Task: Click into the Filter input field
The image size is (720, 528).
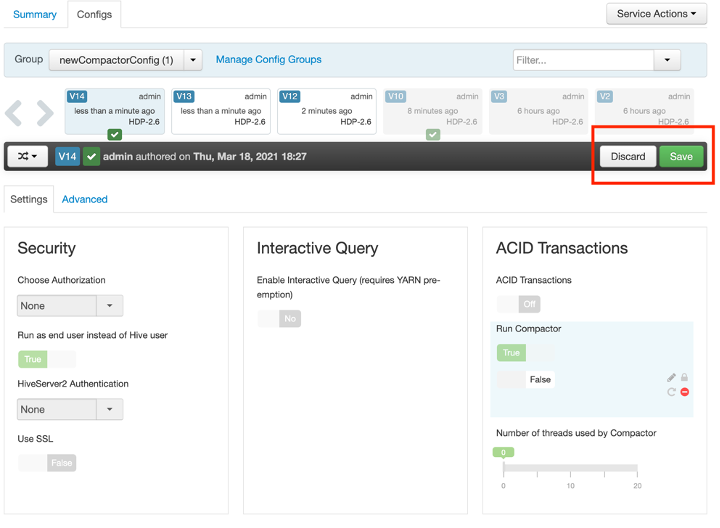Action: pyautogui.click(x=583, y=60)
